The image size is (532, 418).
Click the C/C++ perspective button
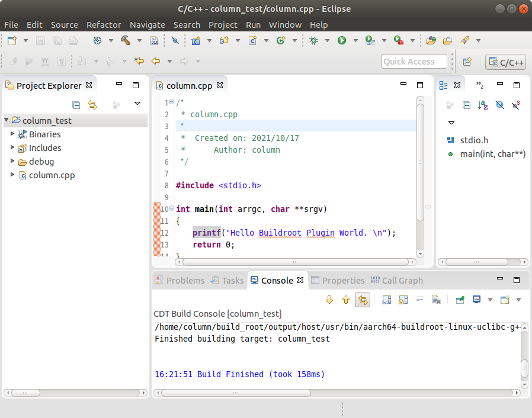point(505,62)
